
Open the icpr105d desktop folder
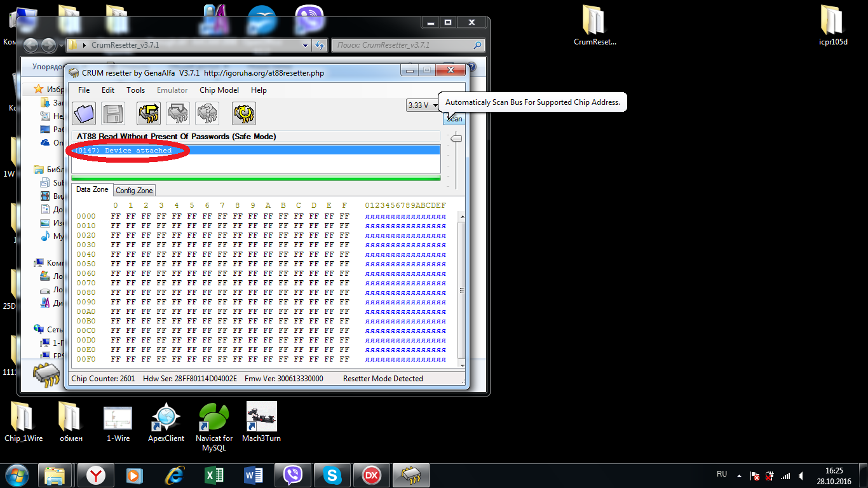pyautogui.click(x=833, y=26)
